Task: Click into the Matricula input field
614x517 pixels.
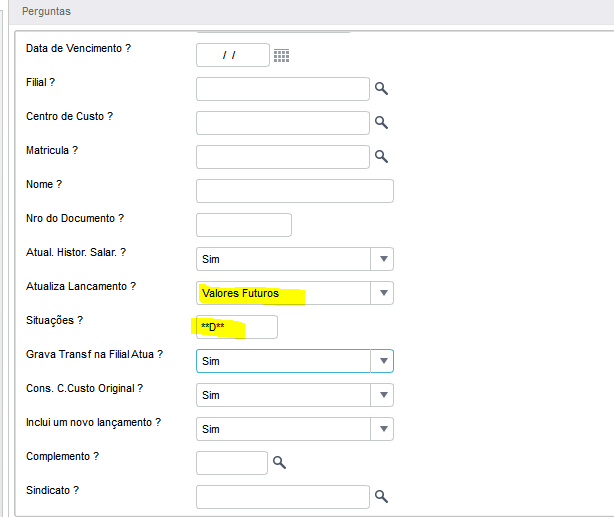Action: coord(283,157)
